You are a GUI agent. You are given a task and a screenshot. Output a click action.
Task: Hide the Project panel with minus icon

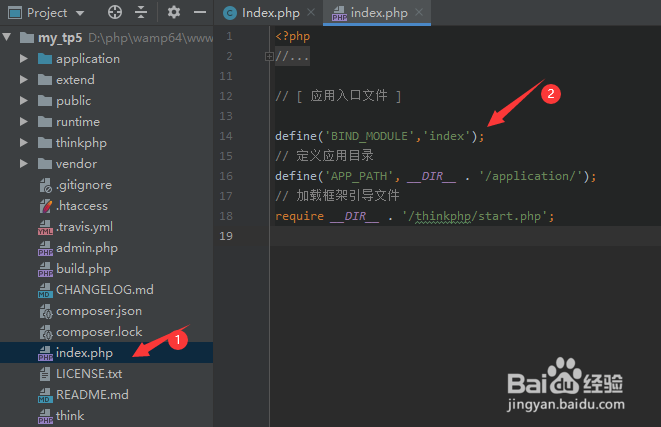tap(200, 13)
